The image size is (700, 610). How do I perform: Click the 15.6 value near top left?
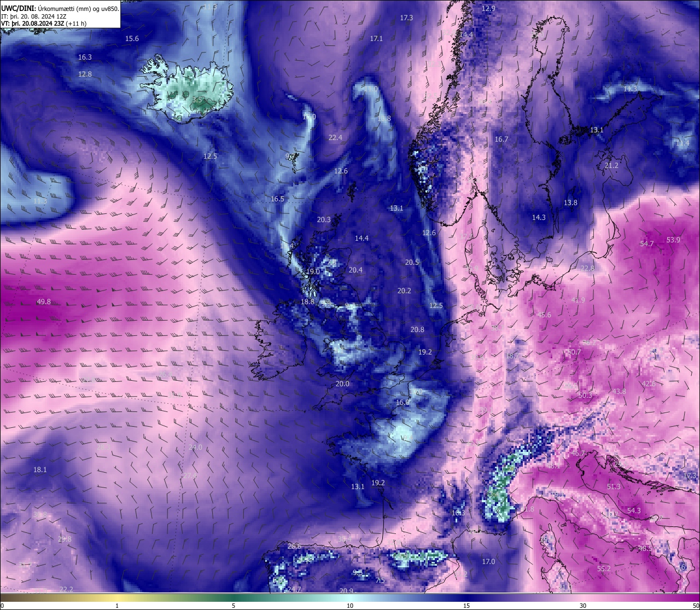coord(132,38)
